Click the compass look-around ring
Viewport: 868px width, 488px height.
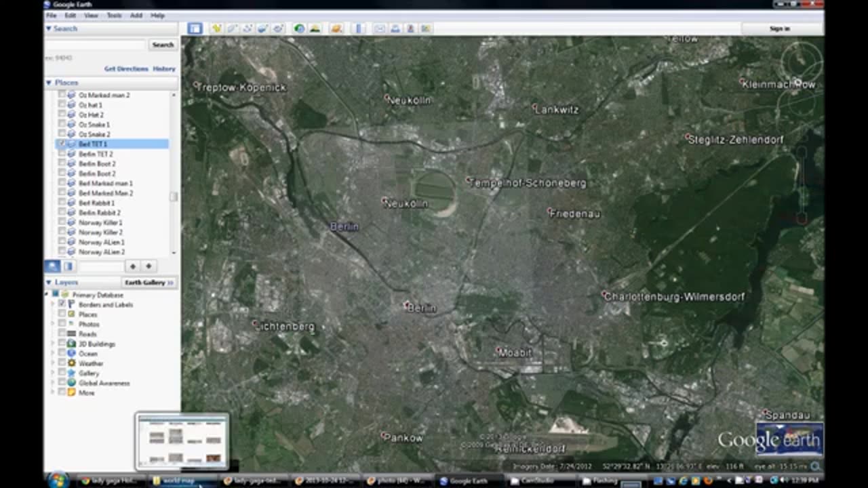[x=801, y=62]
